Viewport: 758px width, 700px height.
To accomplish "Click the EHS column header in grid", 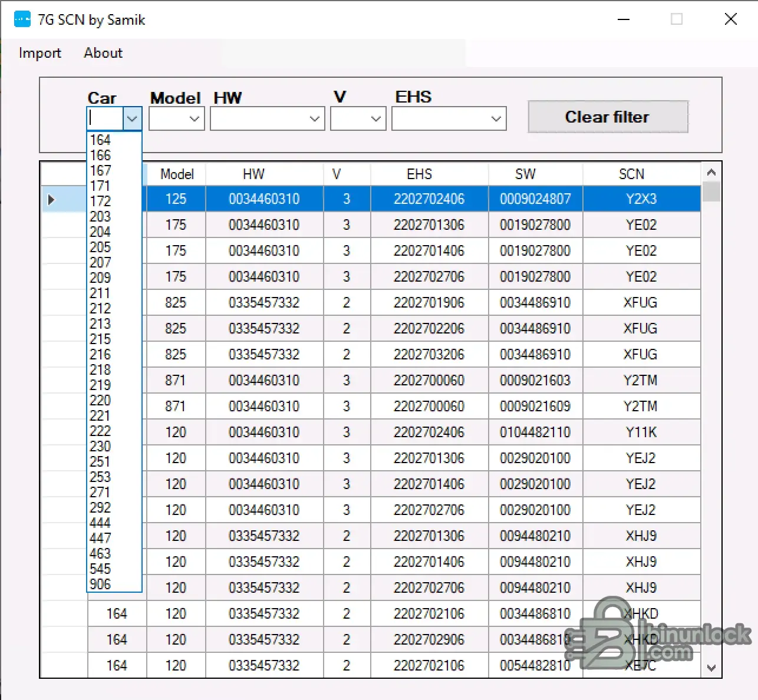I will (419, 174).
